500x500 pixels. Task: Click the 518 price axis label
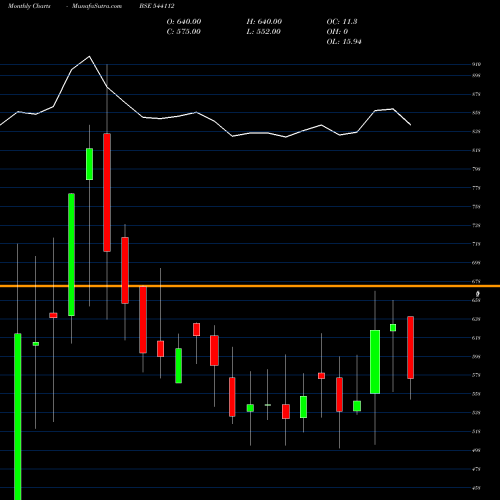(x=476, y=431)
